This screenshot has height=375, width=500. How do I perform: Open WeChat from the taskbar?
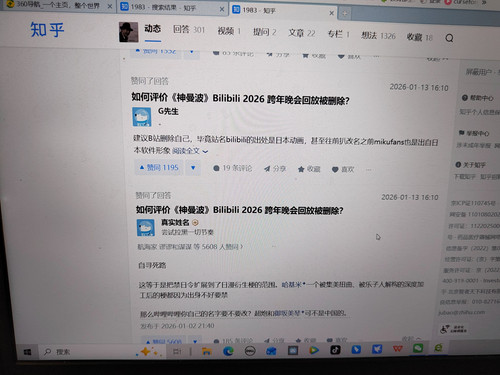tap(418, 348)
